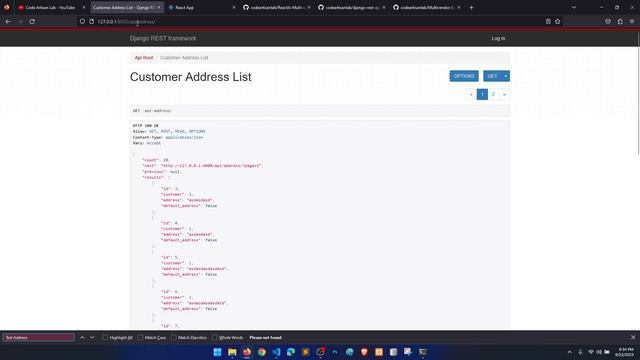Open Firefox from the taskbar
The width and height of the screenshot is (640, 360).
[247, 352]
